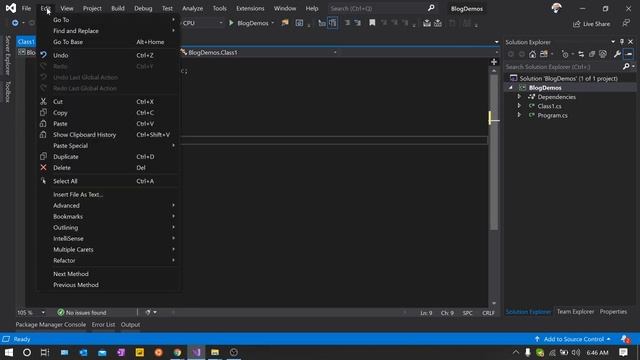This screenshot has height=360, width=640.
Task: Expand the Advanced submenu
Action: click(108, 206)
